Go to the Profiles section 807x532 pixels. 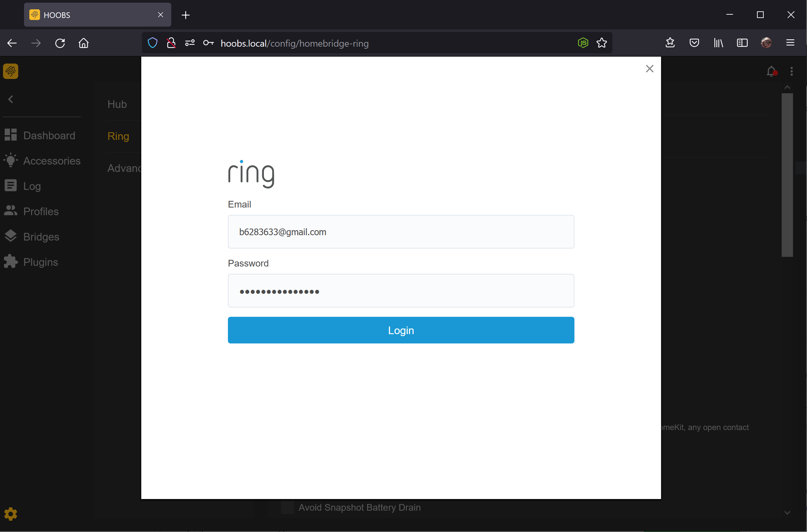(x=40, y=211)
